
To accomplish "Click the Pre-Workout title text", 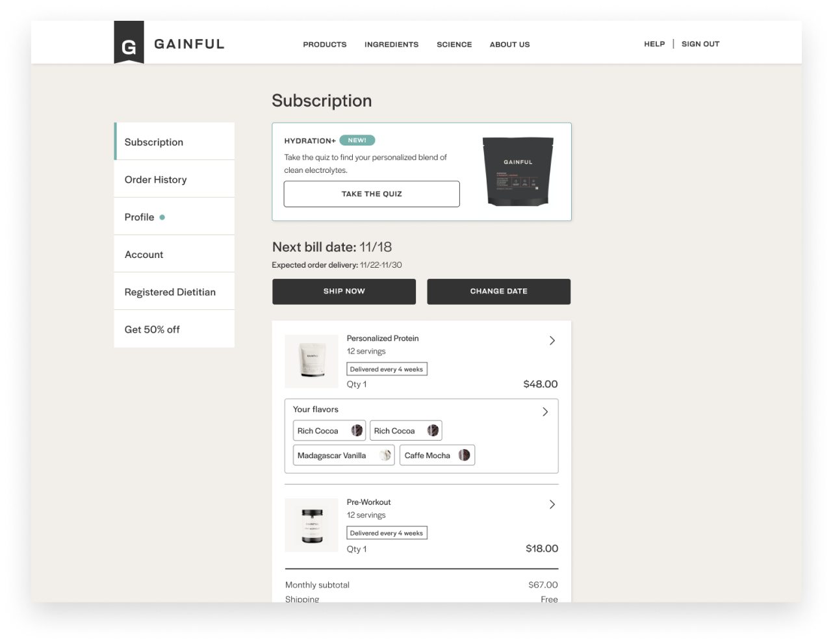I will 368,502.
